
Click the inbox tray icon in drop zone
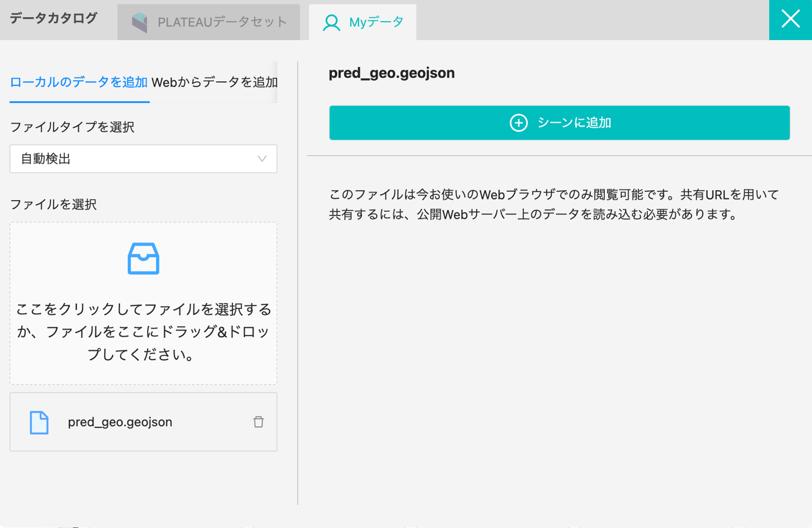click(x=144, y=258)
